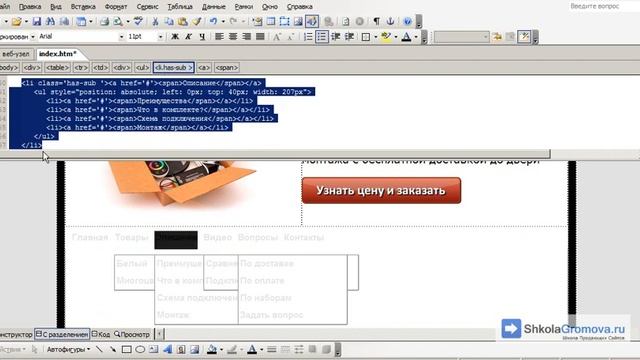Image resolution: width=640 pixels, height=360 pixels.
Task: Open the paragraph style dropdown
Action: point(33,37)
